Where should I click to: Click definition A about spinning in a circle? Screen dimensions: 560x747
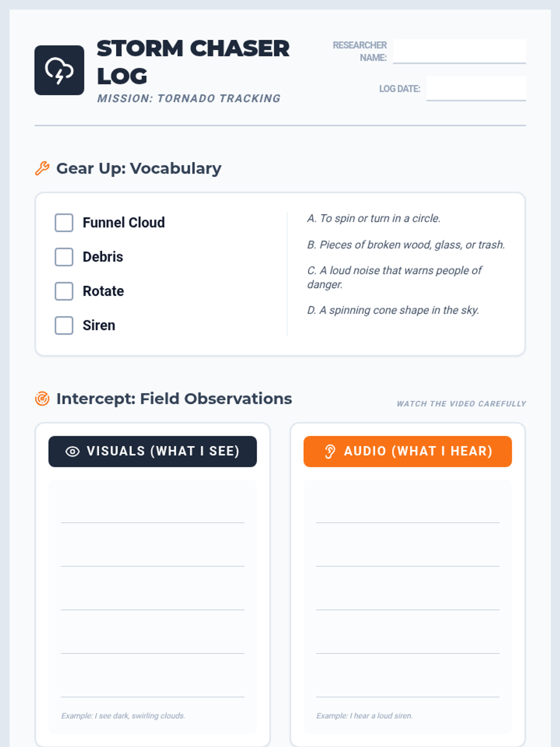coord(374,218)
